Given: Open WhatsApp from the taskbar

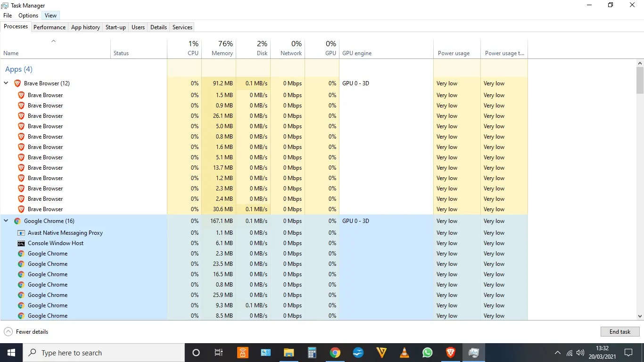Looking at the screenshot, I should (x=427, y=353).
